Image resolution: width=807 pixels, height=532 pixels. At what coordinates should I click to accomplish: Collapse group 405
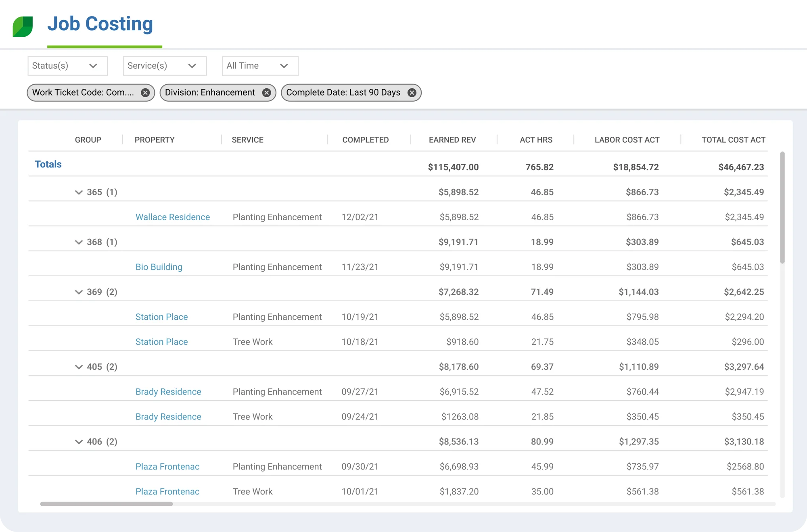(x=79, y=367)
